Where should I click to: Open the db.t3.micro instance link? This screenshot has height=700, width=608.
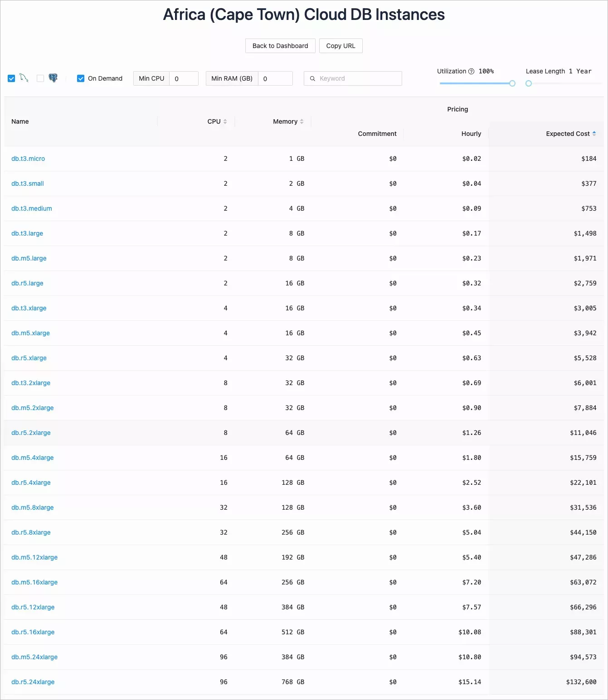coord(28,159)
